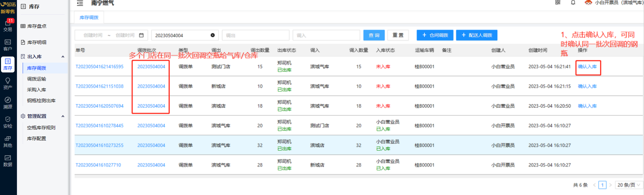Clear the batch number 20230504004 field
Viewport: 644px width, 195px height.
(212, 35)
